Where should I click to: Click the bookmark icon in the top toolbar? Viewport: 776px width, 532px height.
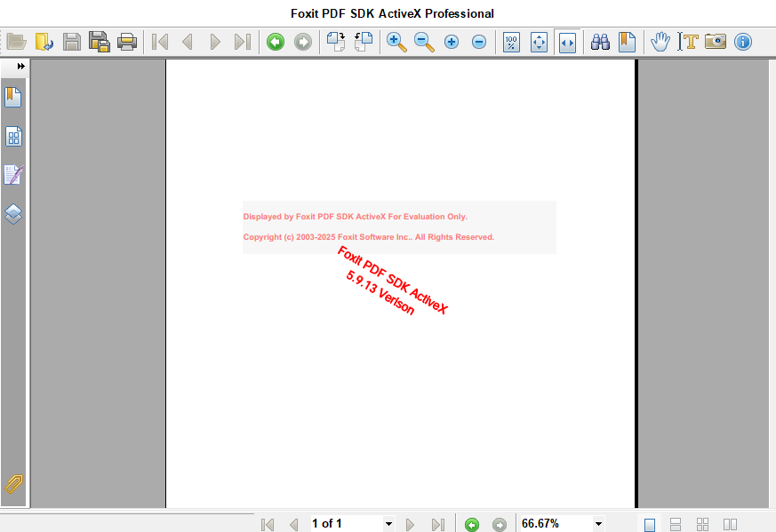(627, 42)
